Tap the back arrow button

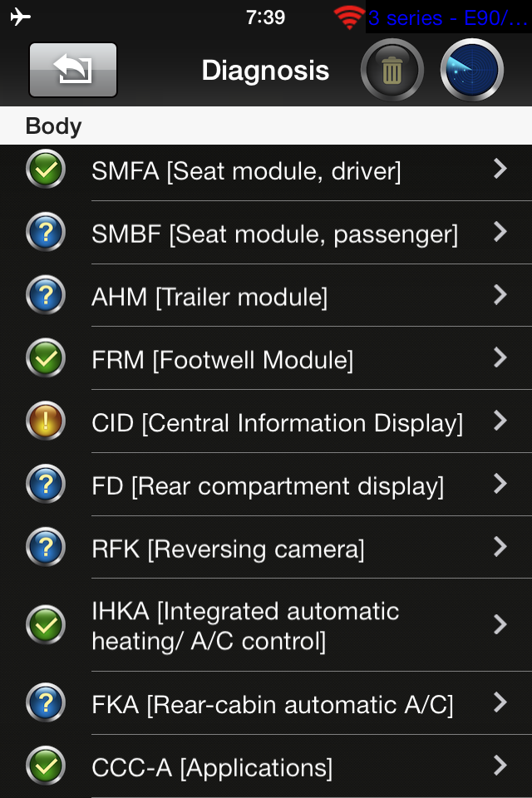click(x=73, y=71)
